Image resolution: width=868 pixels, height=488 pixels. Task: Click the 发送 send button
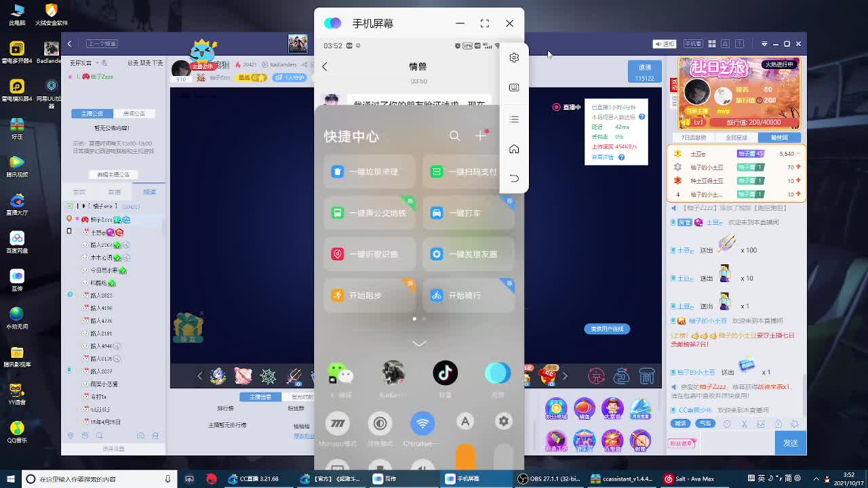(x=790, y=442)
